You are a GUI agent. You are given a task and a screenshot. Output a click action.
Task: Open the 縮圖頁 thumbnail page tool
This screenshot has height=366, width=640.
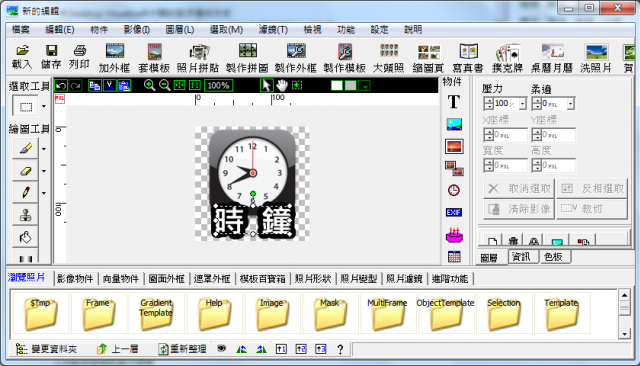(x=428, y=57)
